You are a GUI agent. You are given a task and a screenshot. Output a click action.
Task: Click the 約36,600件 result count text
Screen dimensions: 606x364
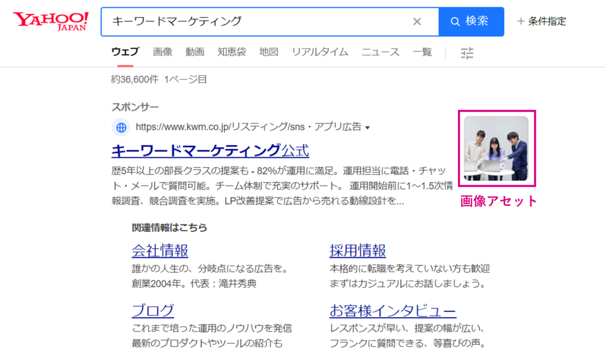pos(135,79)
